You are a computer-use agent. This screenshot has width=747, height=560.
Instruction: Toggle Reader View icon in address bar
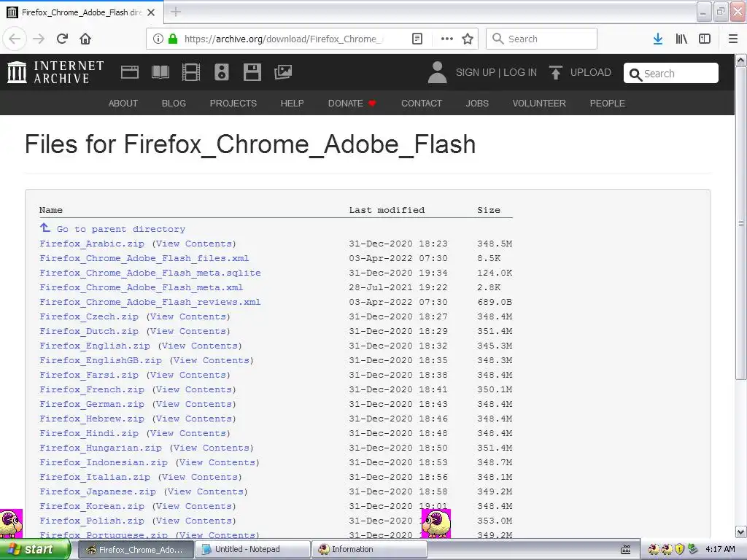point(417,39)
